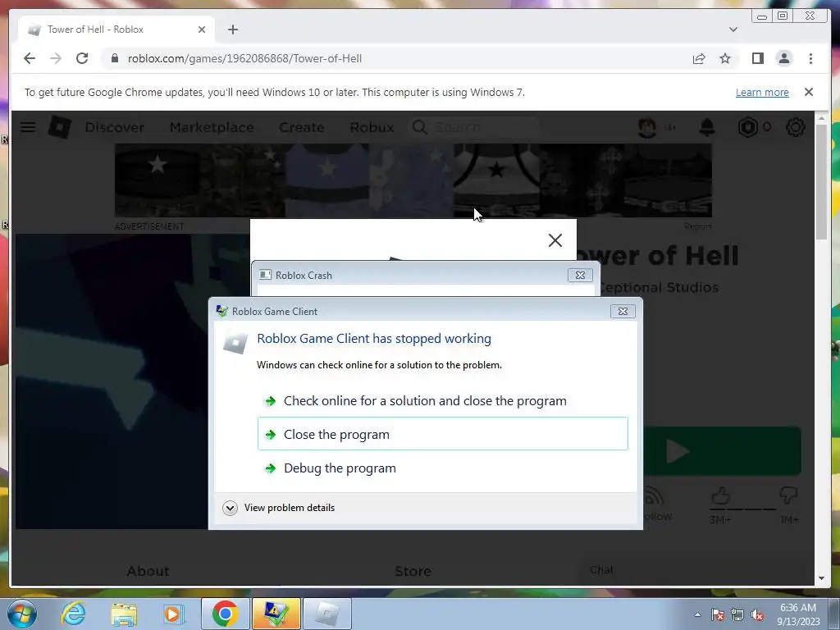Open Chrome three-dot menu

(810, 58)
